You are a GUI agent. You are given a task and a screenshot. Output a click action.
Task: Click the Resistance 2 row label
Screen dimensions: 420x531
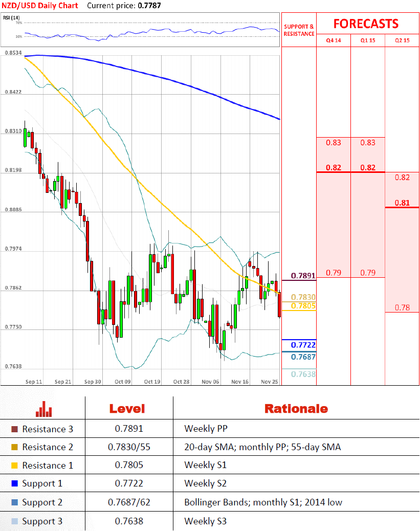(x=48, y=447)
